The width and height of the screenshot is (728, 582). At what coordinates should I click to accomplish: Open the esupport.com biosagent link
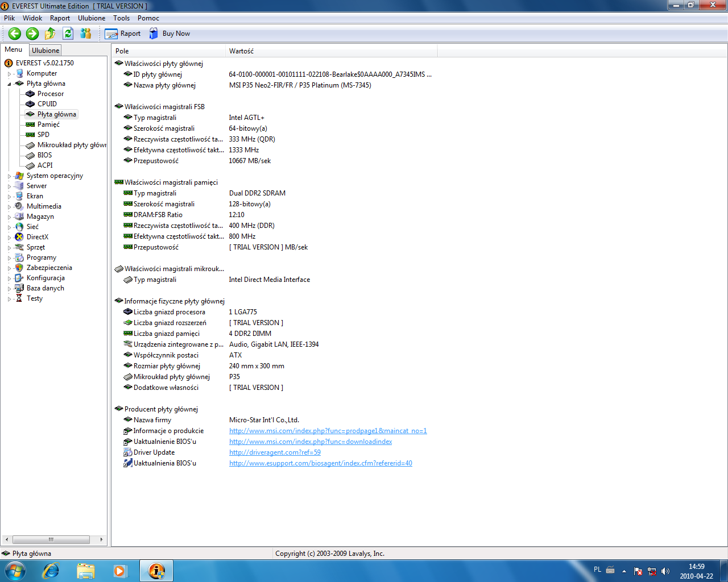click(321, 463)
